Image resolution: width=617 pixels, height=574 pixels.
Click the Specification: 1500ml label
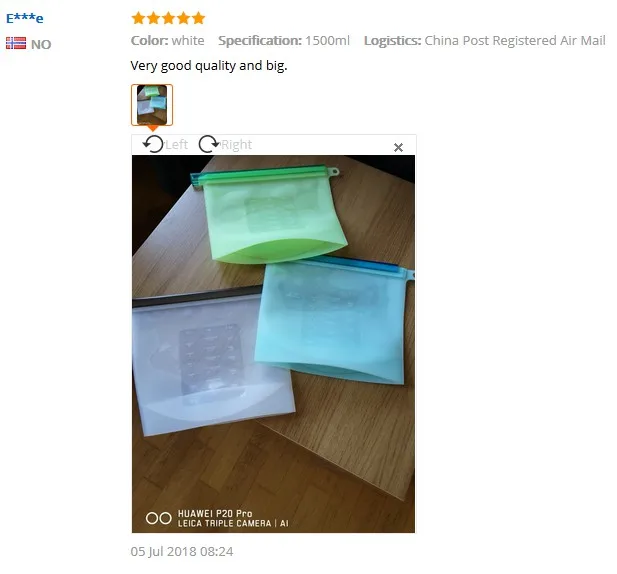click(284, 41)
